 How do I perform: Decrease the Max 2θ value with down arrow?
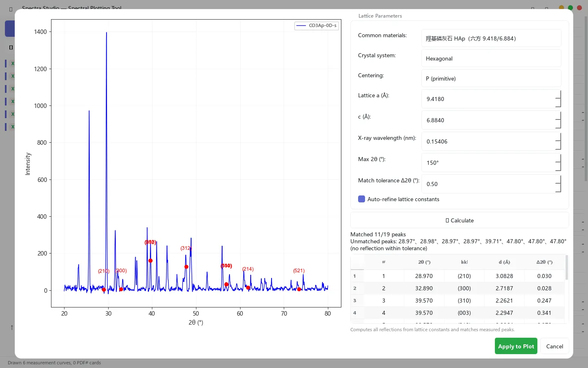tap(558, 167)
